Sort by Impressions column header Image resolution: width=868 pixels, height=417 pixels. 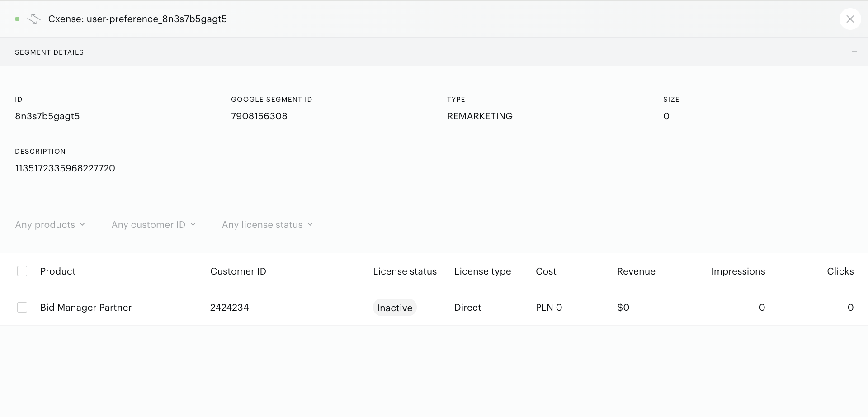[x=738, y=271]
